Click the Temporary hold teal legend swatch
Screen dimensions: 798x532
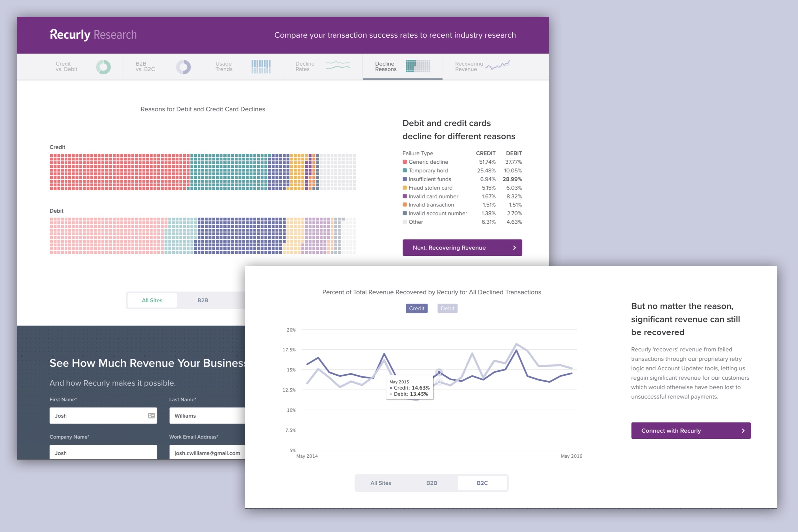coord(404,170)
